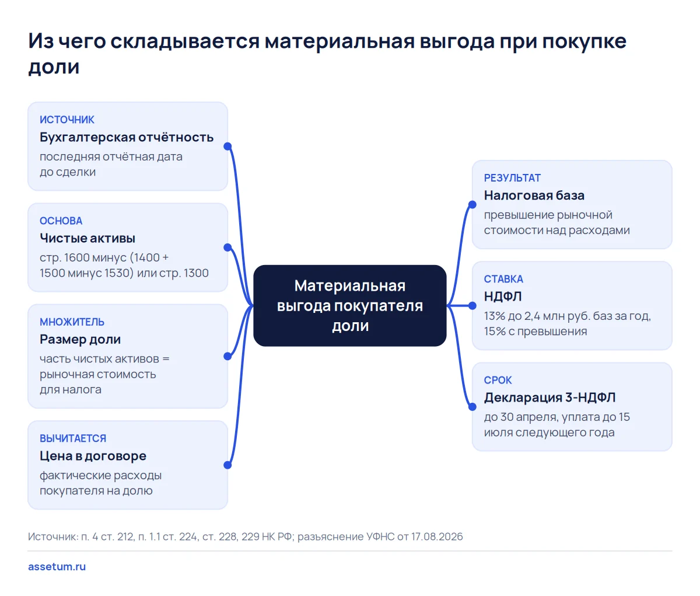The image size is (700, 596).
Task: Click the 'Размер доли' card title
Action: click(x=80, y=339)
